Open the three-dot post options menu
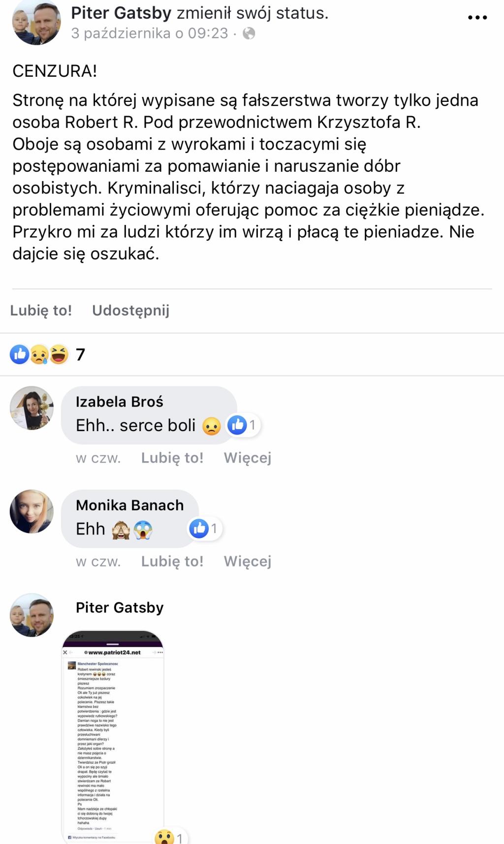The height and width of the screenshot is (844, 504). (477, 18)
